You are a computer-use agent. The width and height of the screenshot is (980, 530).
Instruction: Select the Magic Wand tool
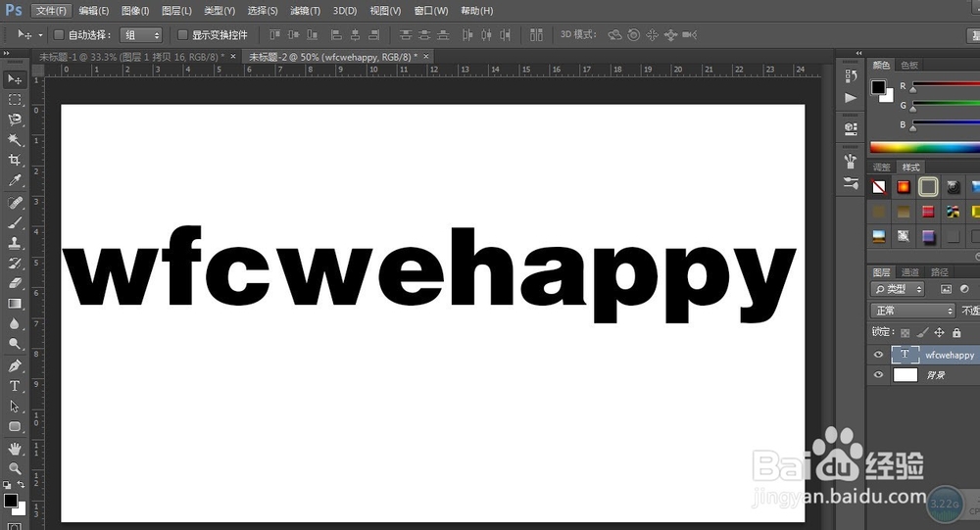15,139
